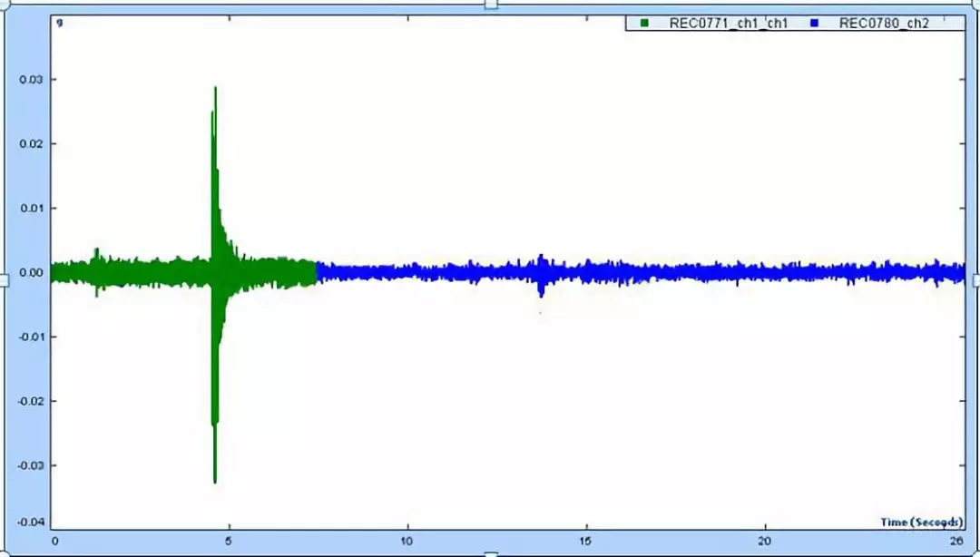Click the right-middle resize handle
Viewport: 980px width, 557px height.
pos(975,280)
